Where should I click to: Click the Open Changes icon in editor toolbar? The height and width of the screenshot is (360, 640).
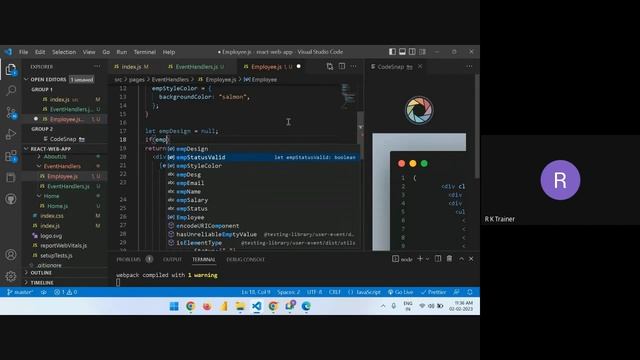click(330, 67)
